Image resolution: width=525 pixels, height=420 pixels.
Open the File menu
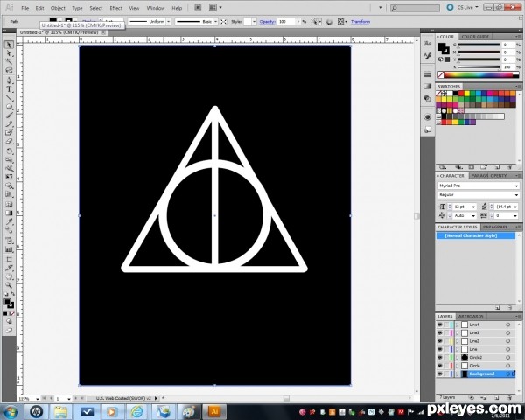tap(25, 8)
